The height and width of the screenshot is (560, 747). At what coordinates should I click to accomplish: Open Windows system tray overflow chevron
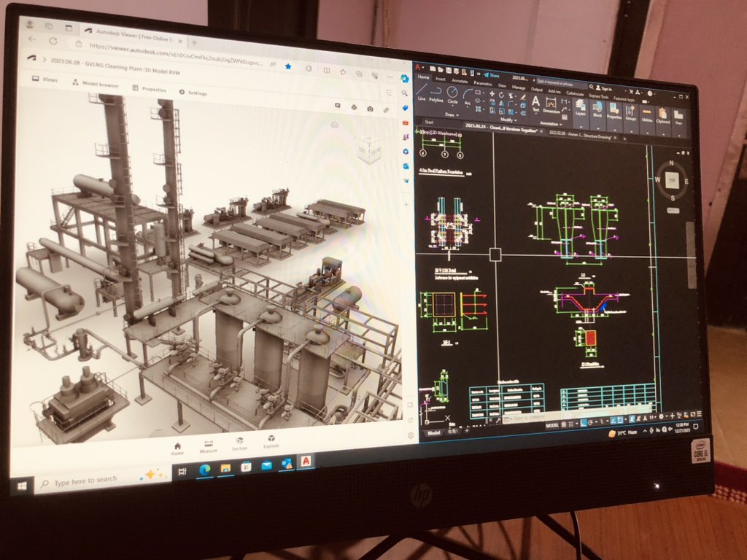645,431
